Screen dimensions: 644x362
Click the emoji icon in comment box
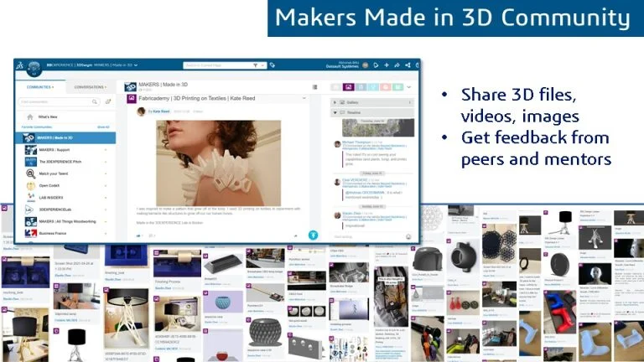tap(408, 236)
